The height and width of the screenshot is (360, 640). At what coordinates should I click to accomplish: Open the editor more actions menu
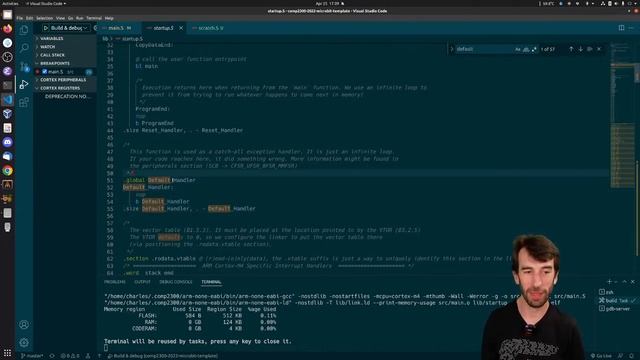point(631,28)
